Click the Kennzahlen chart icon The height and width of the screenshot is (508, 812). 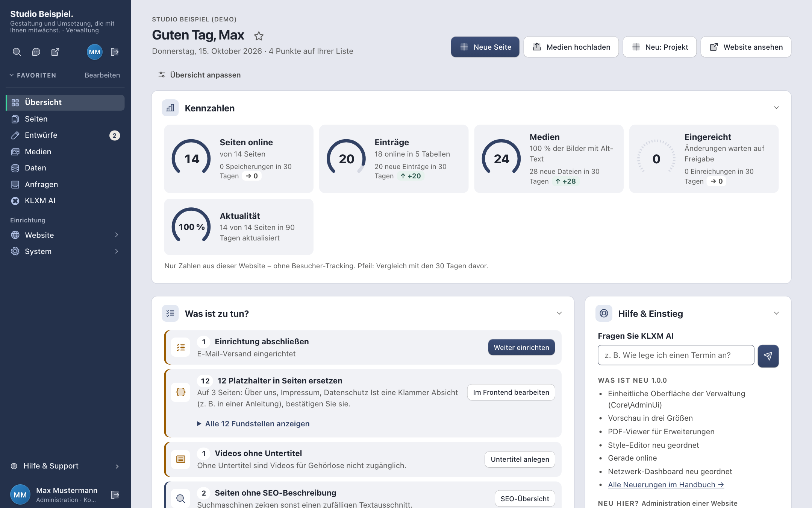pyautogui.click(x=170, y=108)
